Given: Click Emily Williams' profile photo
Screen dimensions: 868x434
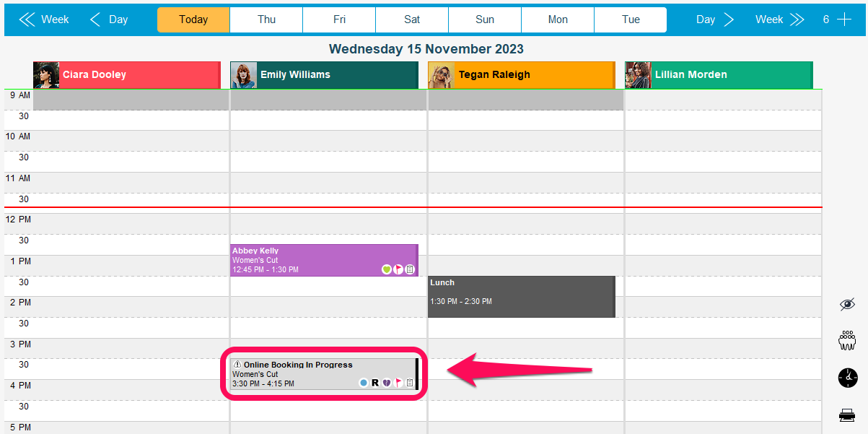Looking at the screenshot, I should [244, 75].
